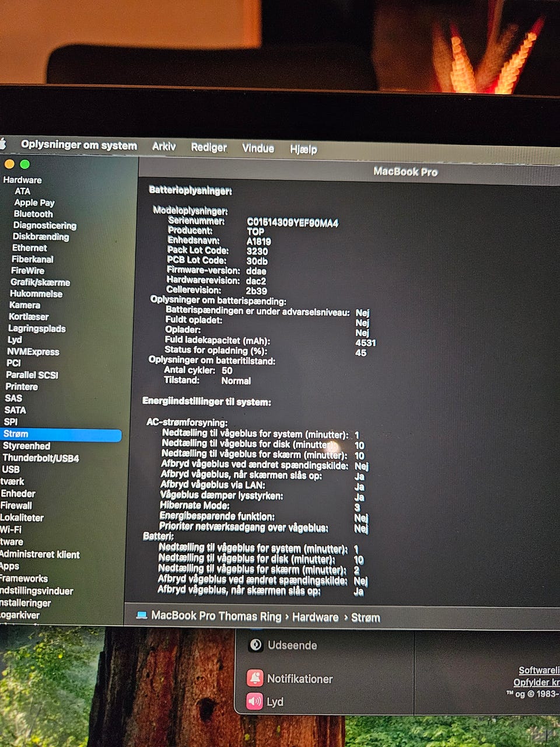Select FireWire in the sidebar
The width and height of the screenshot is (560, 747).
coord(27,270)
